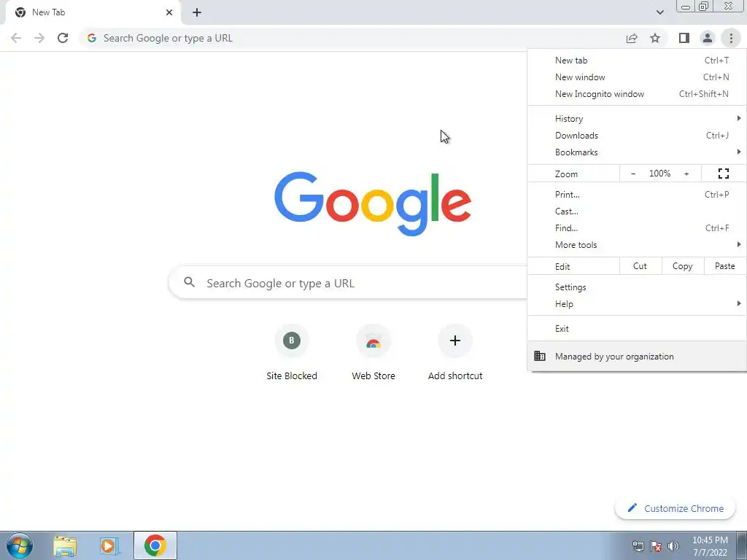Open the profile avatar icon
This screenshot has width=747, height=560.
click(x=708, y=38)
